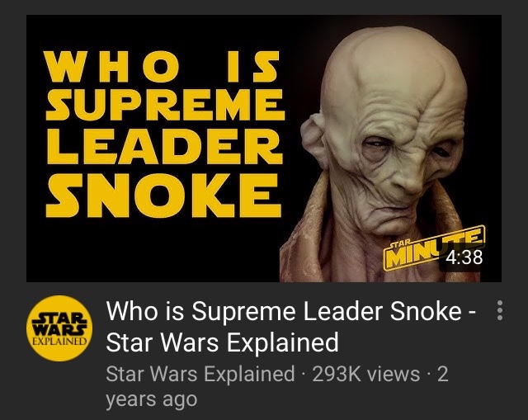528x420 pixels.
Task: Open the 'Star Wars Explained' channel name in the metadata
Action: point(200,374)
